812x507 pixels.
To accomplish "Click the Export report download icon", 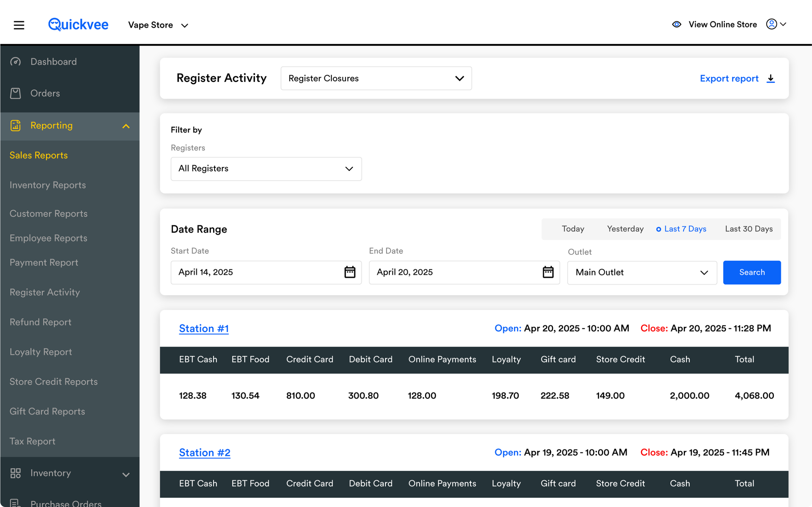I will [x=771, y=79].
